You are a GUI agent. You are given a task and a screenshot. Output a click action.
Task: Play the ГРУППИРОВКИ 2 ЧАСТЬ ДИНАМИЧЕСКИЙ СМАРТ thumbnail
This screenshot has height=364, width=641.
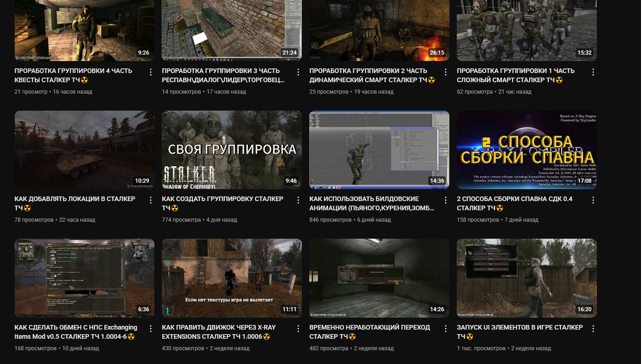[380, 30]
